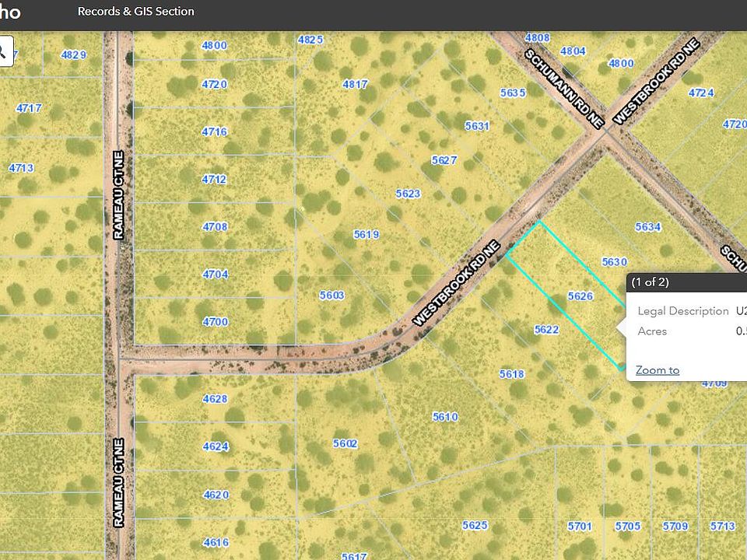Click parcel label 4700
Viewport: 747px width, 560px height.
[216, 322]
